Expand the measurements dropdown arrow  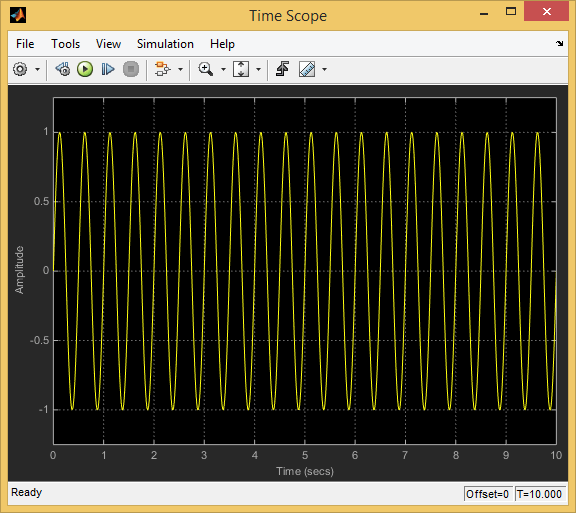click(324, 69)
